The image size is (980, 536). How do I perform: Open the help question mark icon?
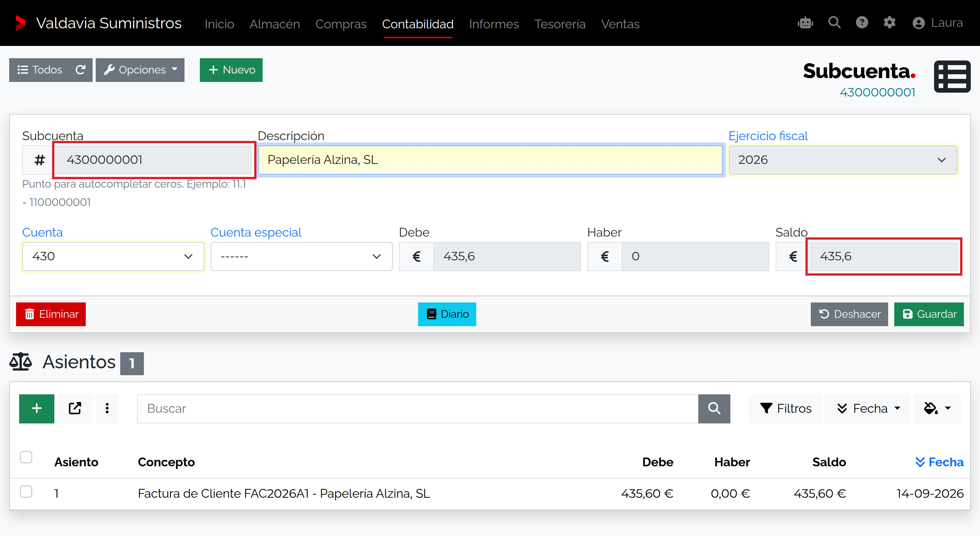click(x=862, y=23)
